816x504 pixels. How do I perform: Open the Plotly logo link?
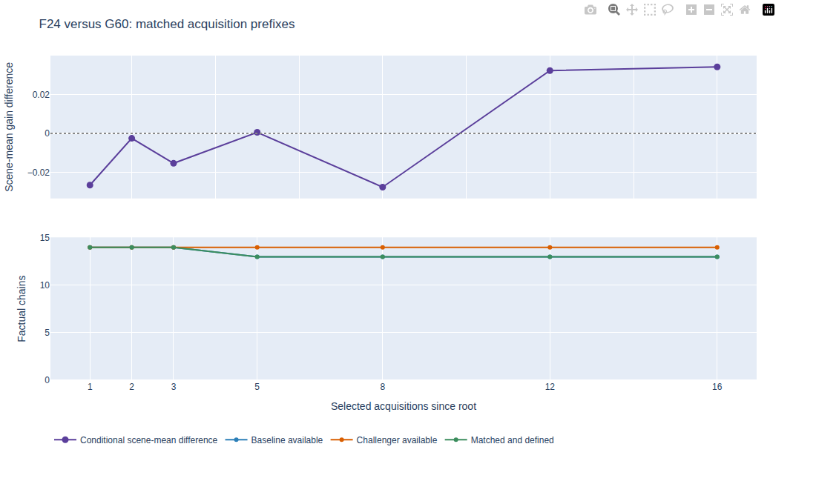(769, 10)
